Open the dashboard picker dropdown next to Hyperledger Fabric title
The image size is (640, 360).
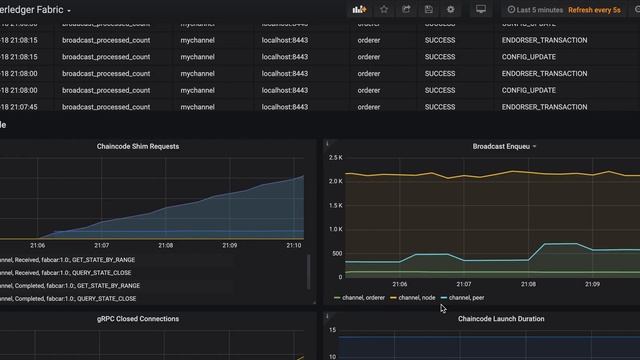pyautogui.click(x=69, y=11)
